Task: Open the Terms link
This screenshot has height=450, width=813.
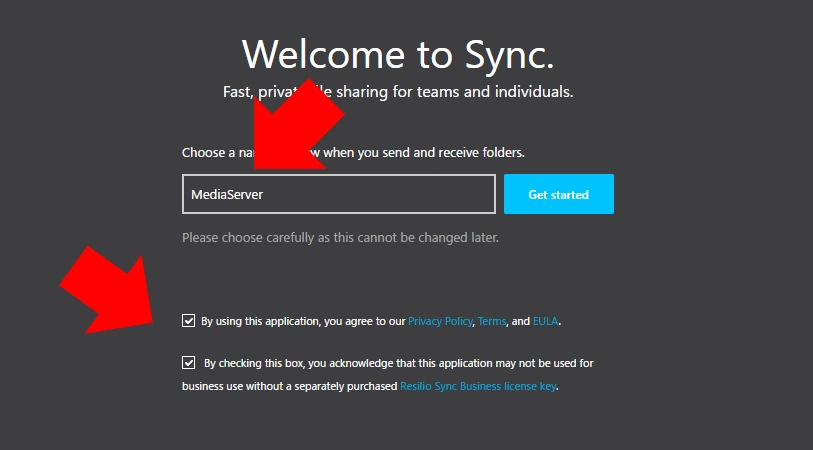Action: pos(492,321)
